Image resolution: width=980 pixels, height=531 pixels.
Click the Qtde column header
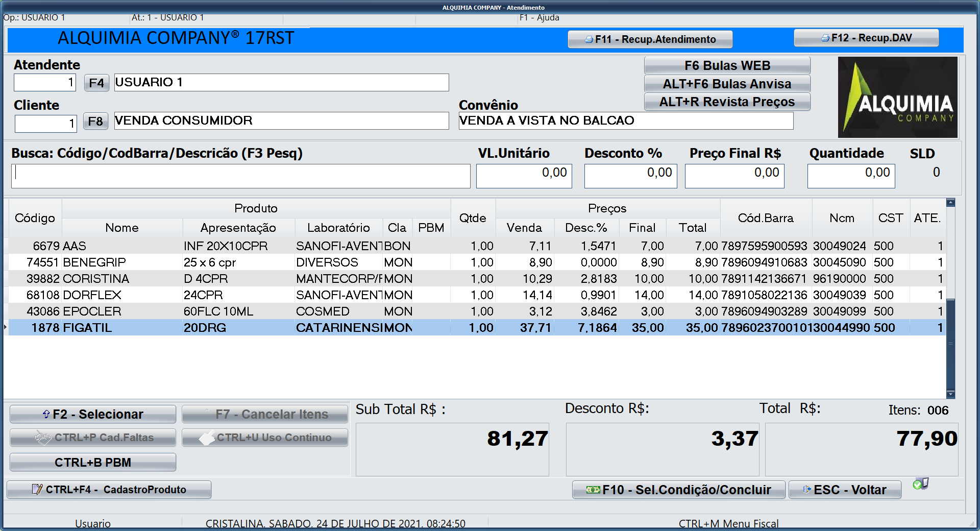[x=473, y=218]
